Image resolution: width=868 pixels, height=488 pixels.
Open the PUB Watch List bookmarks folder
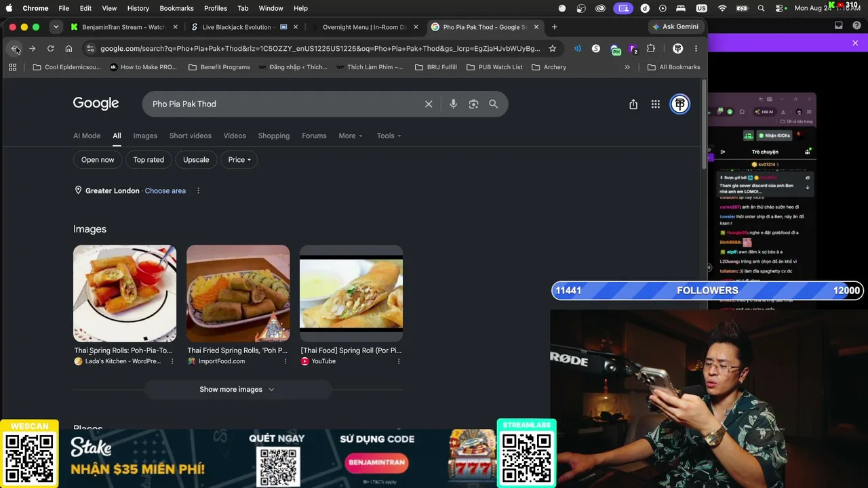494,67
